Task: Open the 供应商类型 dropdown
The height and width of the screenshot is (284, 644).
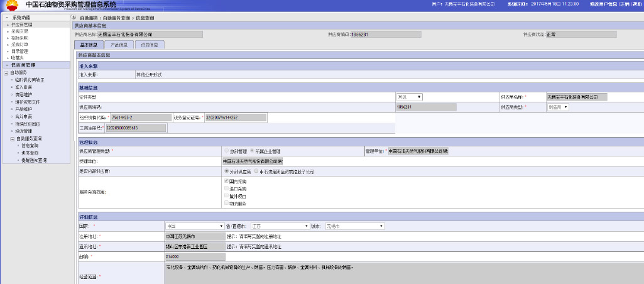Action: [557, 107]
